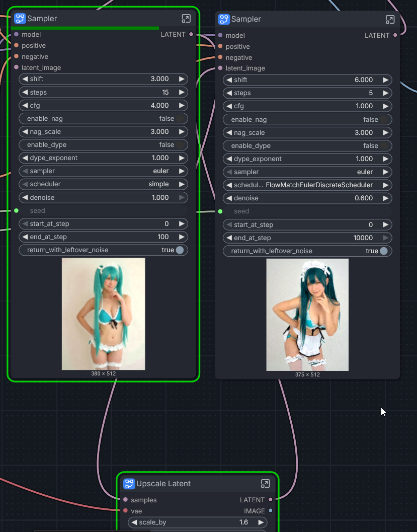
Task: Increase steps value 5 in right Sampler
Action: point(386,93)
